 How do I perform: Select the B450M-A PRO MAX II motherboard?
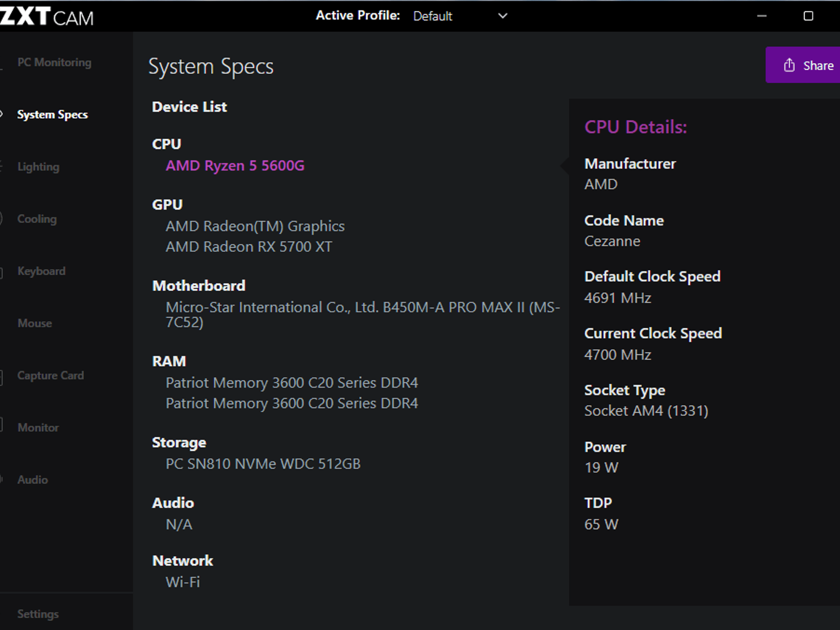click(363, 315)
